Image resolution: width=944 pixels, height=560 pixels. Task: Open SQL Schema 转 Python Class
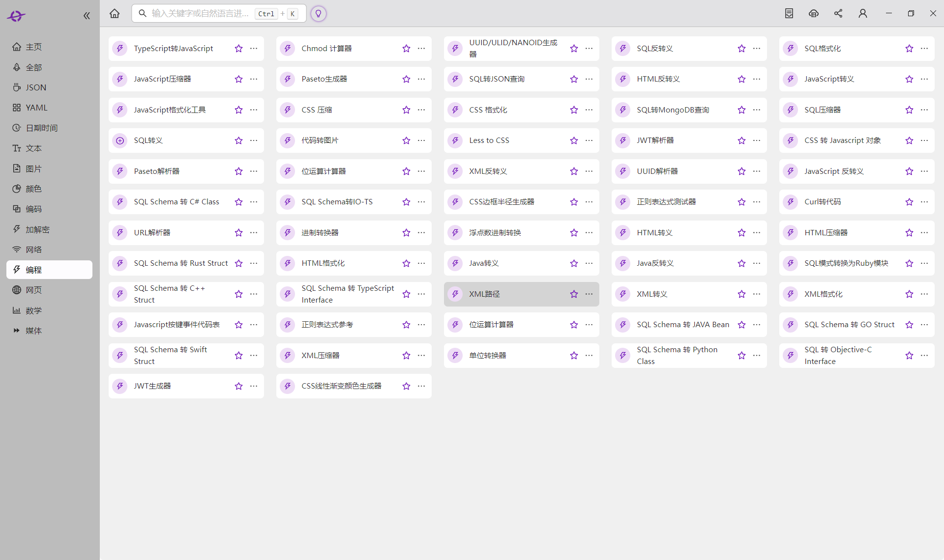[689, 356]
